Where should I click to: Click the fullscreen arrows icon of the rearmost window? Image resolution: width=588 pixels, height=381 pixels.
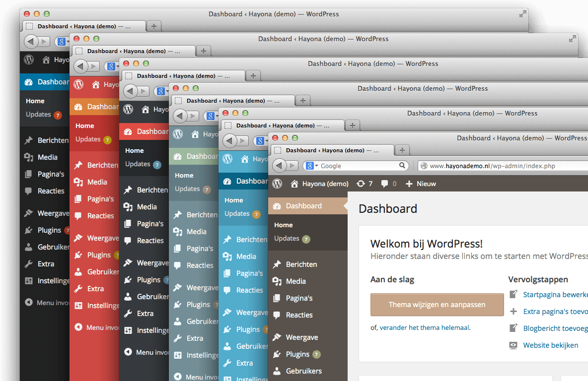tap(523, 14)
